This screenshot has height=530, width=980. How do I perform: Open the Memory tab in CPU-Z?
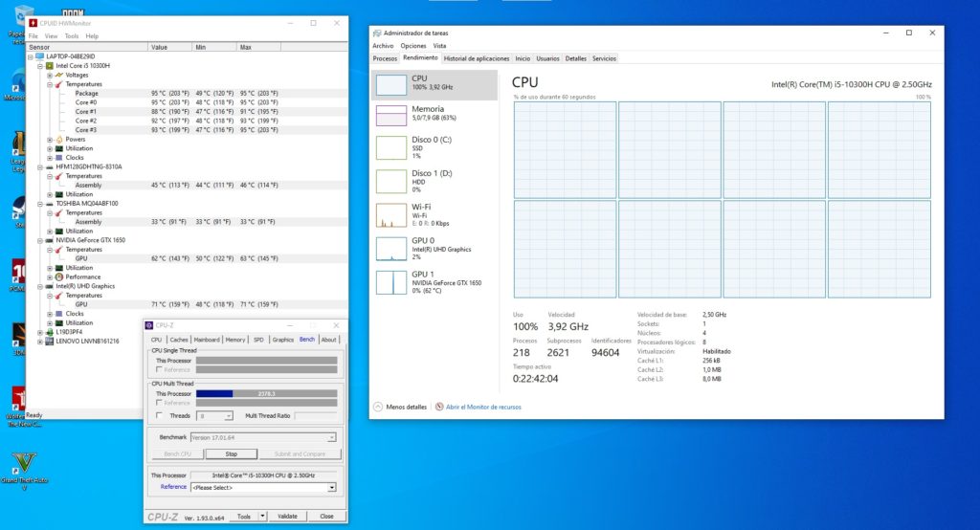(234, 340)
